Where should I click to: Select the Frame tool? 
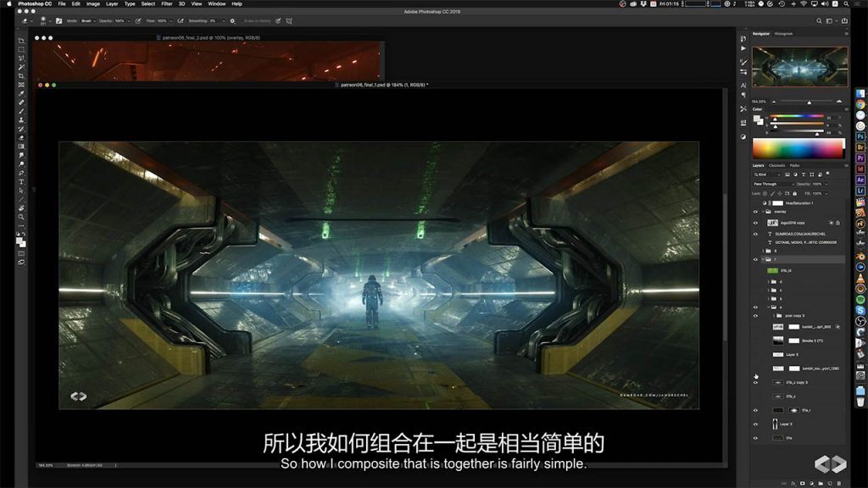(21, 86)
